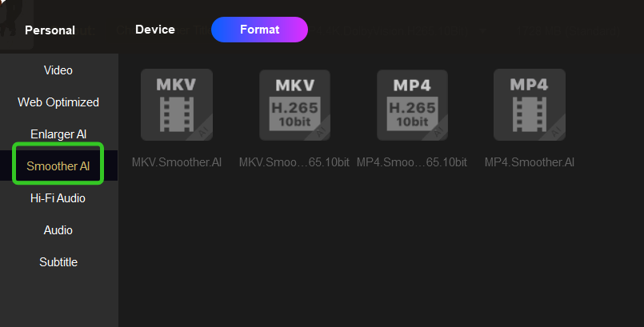This screenshot has height=327, width=644.
Task: Open the Device tab
Action: (x=155, y=30)
